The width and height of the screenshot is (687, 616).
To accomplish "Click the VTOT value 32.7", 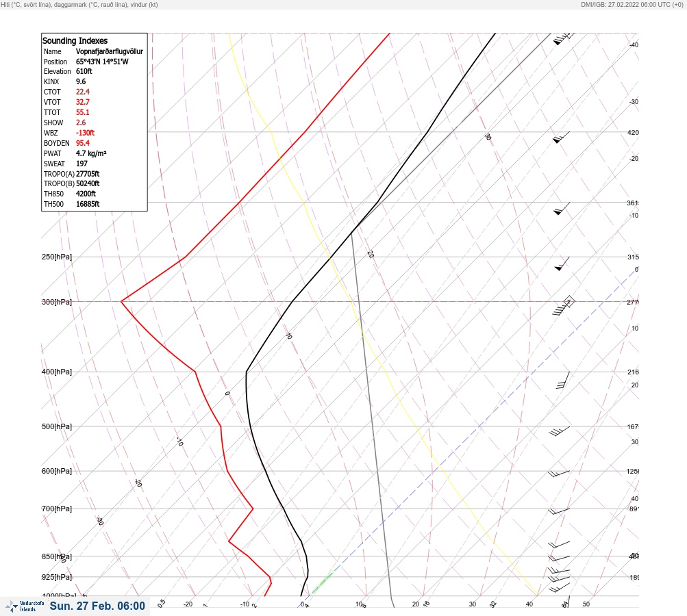I will pyautogui.click(x=83, y=102).
